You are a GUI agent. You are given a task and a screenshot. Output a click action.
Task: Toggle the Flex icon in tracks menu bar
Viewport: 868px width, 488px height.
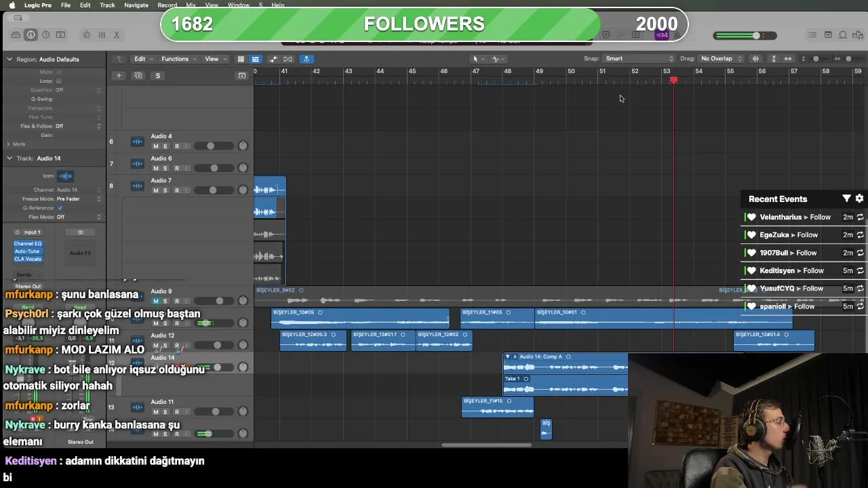[288, 59]
